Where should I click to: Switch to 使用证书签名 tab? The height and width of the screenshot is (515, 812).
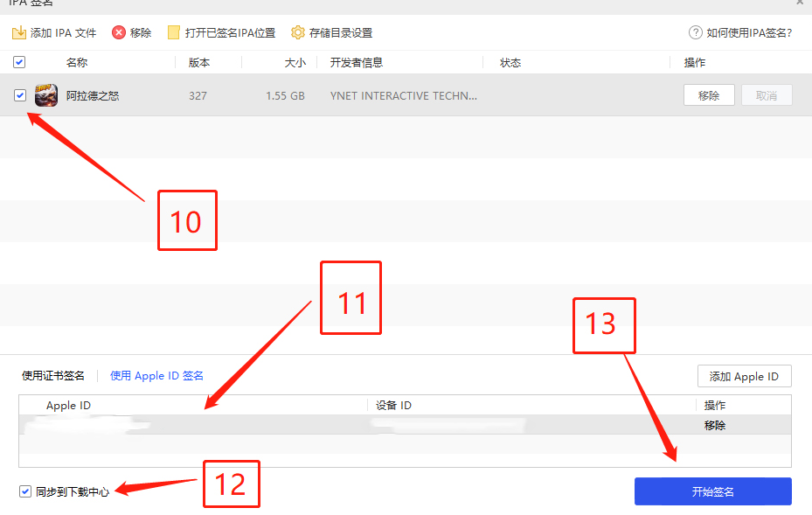53,376
